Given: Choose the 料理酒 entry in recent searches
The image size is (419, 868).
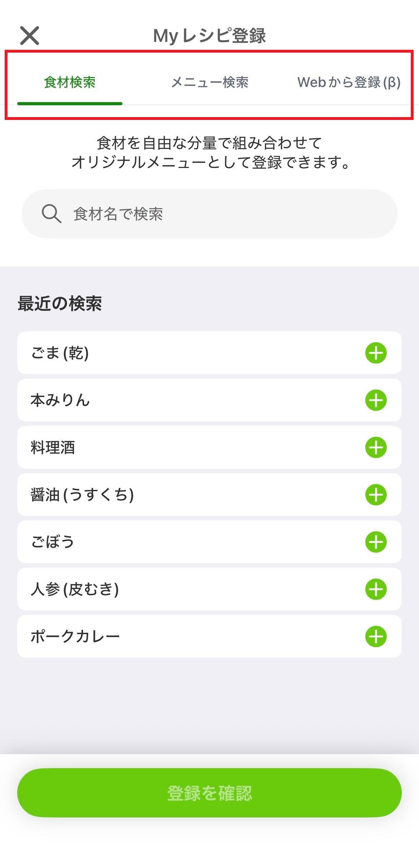Looking at the screenshot, I should click(x=53, y=448).
